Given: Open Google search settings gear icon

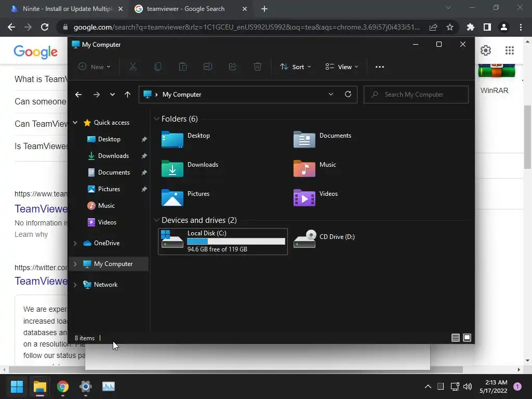Looking at the screenshot, I should click(486, 50).
